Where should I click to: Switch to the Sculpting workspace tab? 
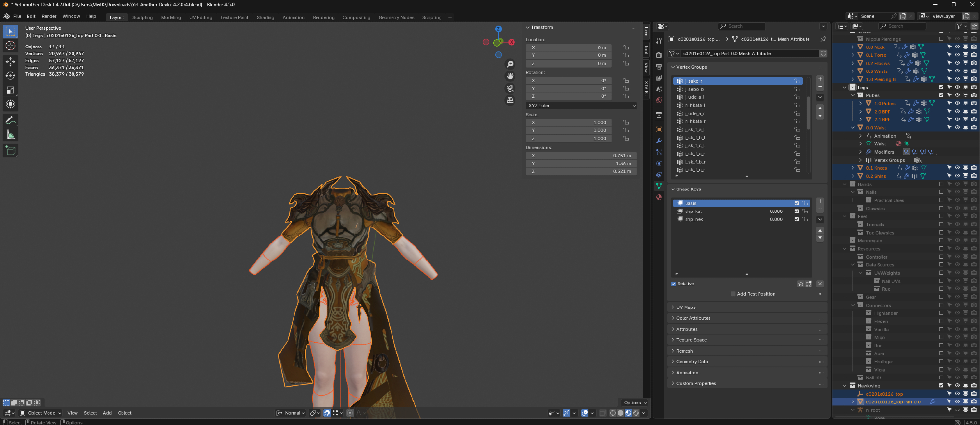143,17
